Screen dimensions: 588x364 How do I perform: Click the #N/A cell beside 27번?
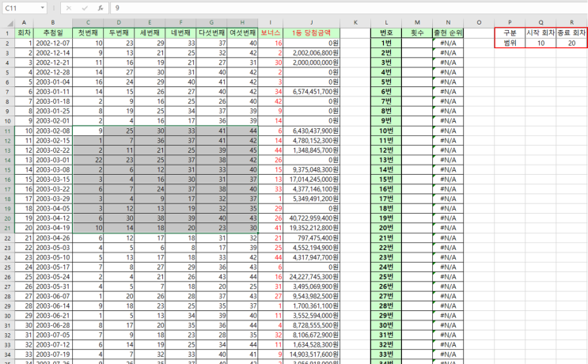coord(448,296)
